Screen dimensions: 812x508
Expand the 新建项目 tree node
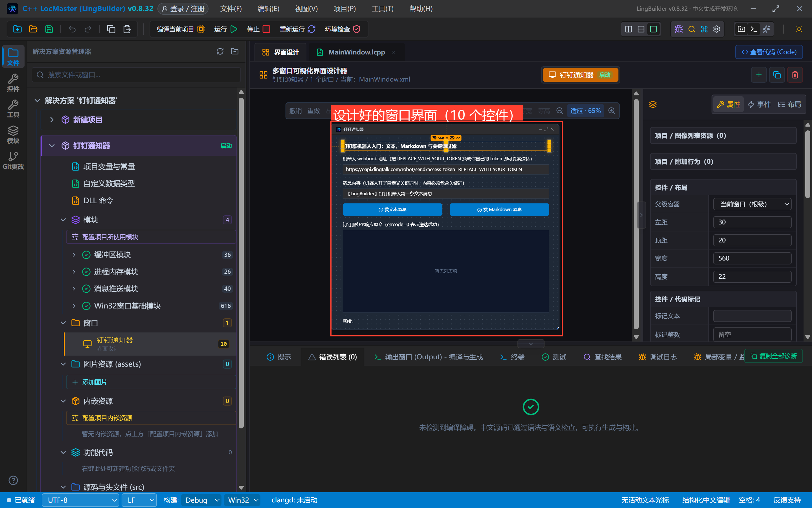point(52,120)
